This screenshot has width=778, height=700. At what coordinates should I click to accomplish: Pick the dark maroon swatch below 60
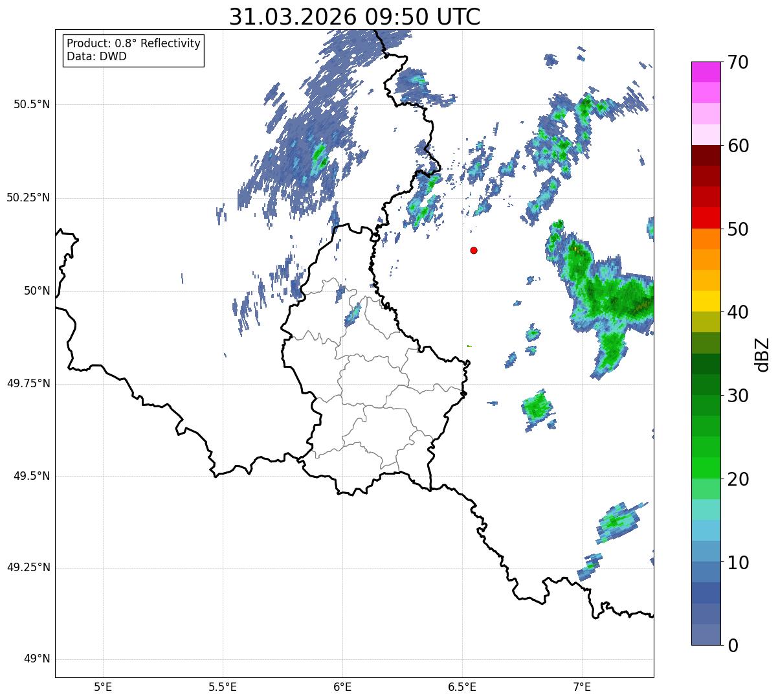coord(706,155)
